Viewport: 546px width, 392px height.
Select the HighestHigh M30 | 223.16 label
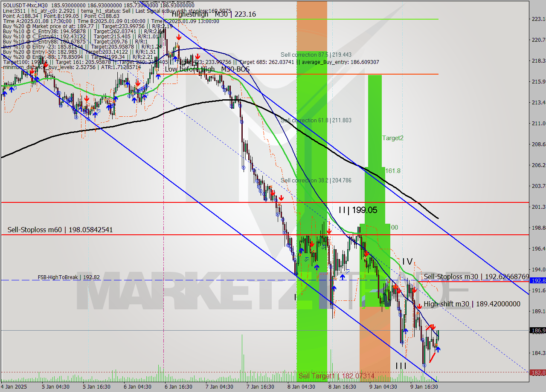(x=214, y=14)
